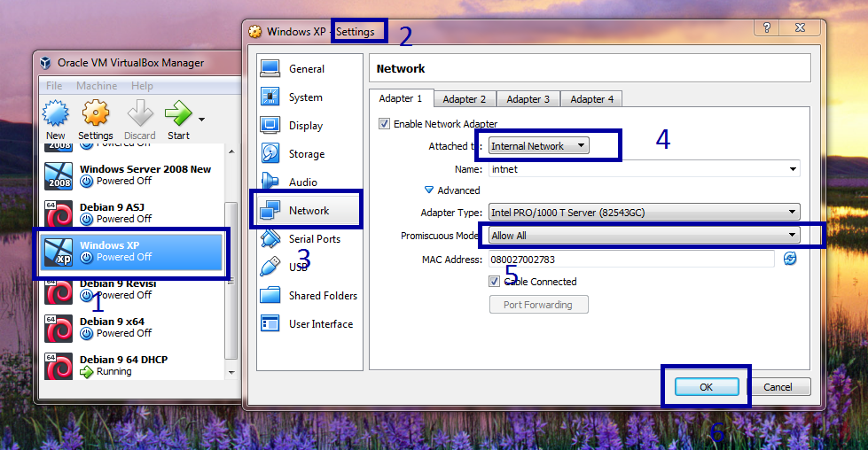Switch to the Adapter 3 tab

(528, 99)
